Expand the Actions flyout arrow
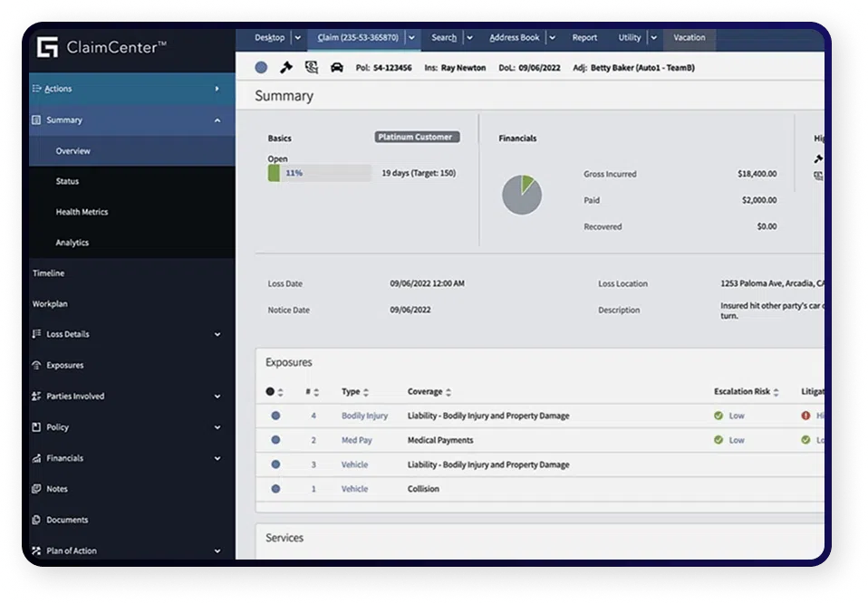Screen dimensions: 868x603 tap(217, 89)
